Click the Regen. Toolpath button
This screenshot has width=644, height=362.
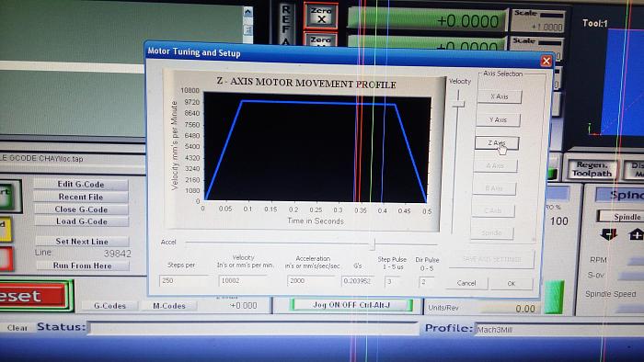point(592,169)
